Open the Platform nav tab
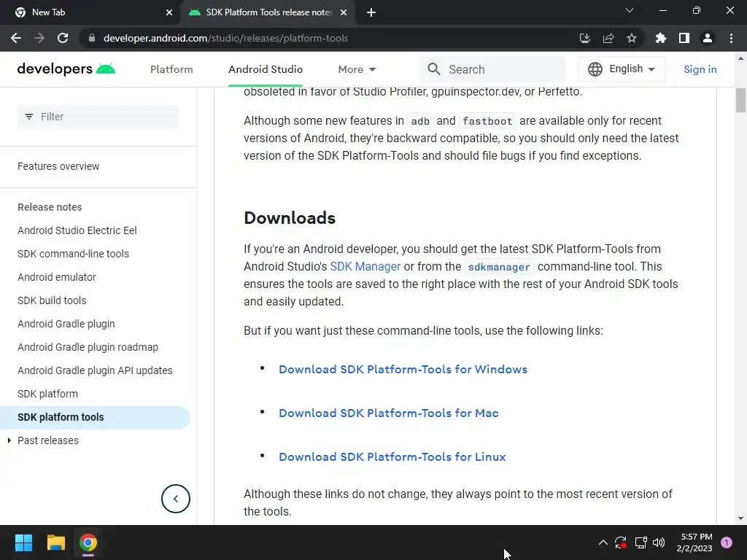747x560 pixels. [x=171, y=69]
